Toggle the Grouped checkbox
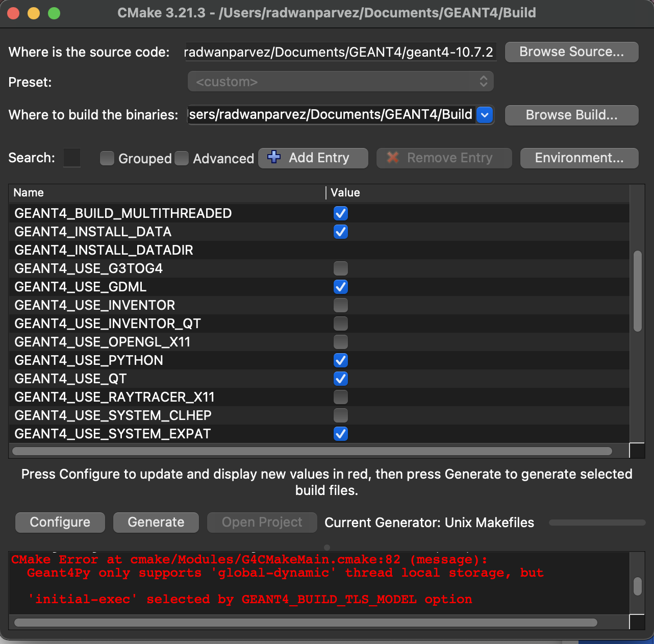The image size is (654, 644). click(x=107, y=158)
